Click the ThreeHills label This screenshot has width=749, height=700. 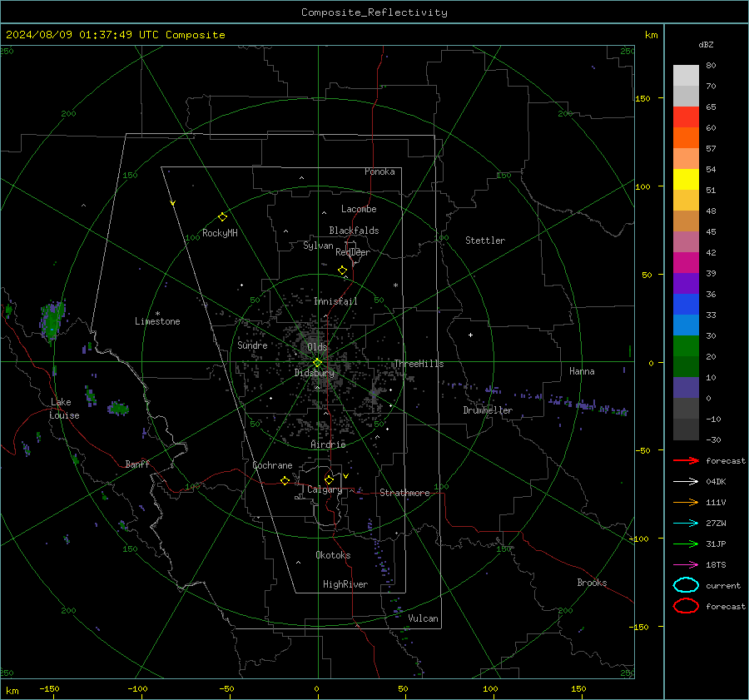coord(419,364)
